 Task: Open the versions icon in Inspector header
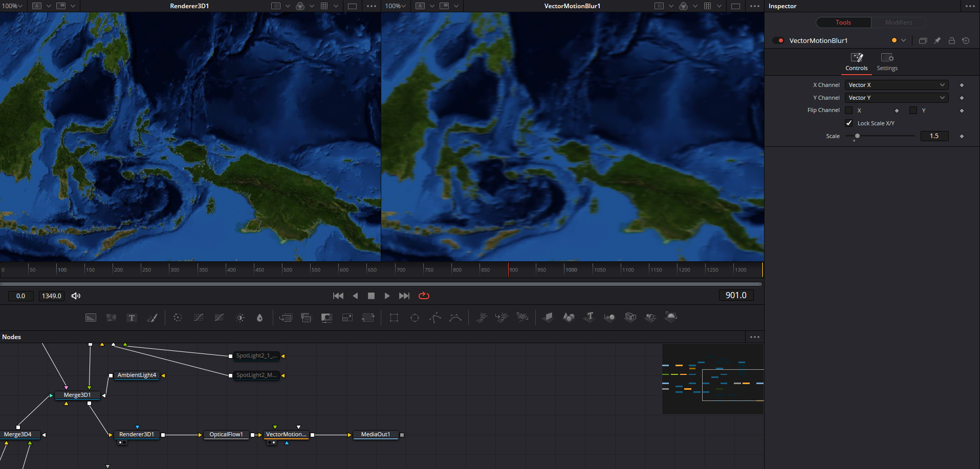923,40
